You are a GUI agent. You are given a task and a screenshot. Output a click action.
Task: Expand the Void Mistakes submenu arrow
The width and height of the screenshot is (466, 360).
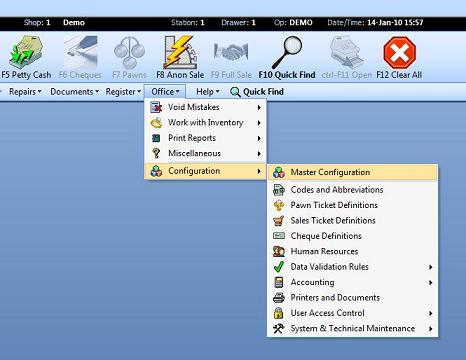[x=259, y=107]
